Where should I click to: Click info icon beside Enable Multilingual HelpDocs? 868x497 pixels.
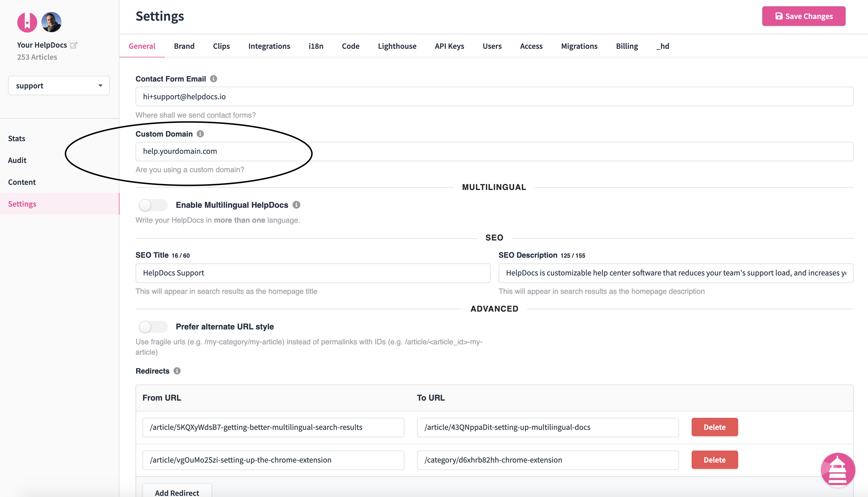(x=296, y=205)
